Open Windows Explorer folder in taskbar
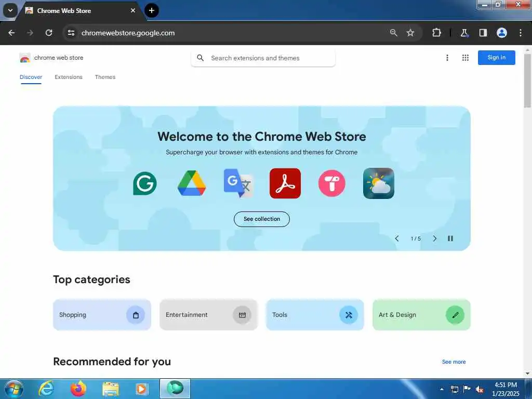This screenshot has width=532, height=399. [111, 389]
